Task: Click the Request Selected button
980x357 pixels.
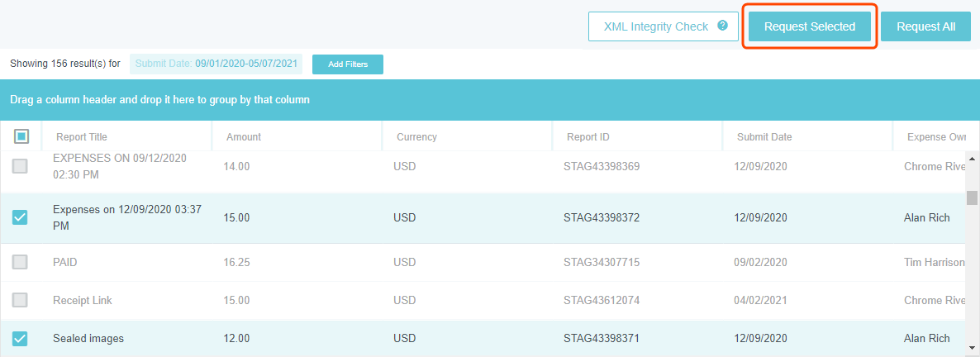Action: (x=809, y=26)
